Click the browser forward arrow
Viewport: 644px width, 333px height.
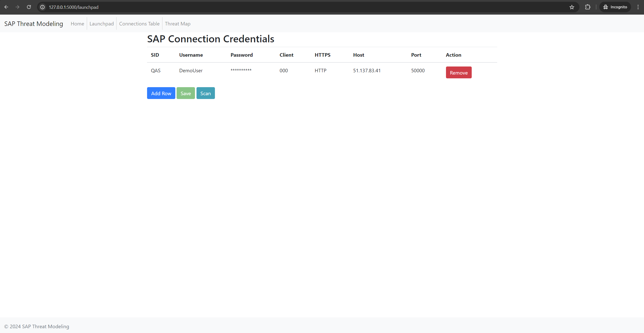(17, 7)
